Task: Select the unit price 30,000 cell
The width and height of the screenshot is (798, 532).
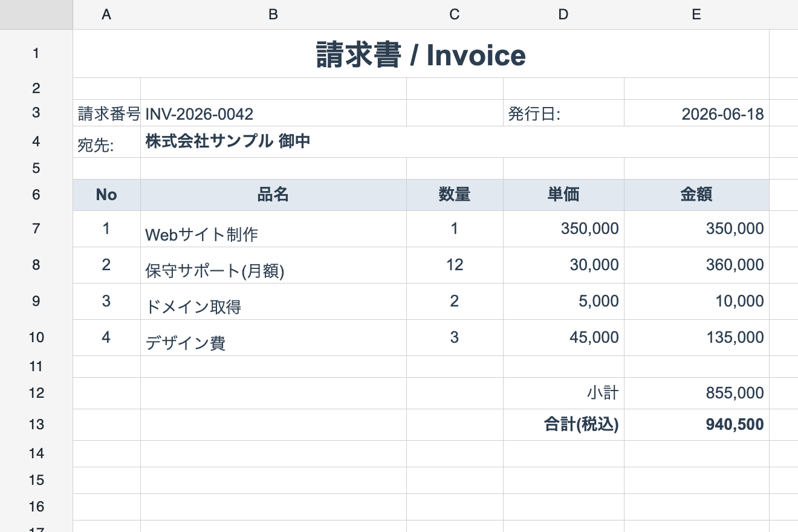Action: pos(563,265)
